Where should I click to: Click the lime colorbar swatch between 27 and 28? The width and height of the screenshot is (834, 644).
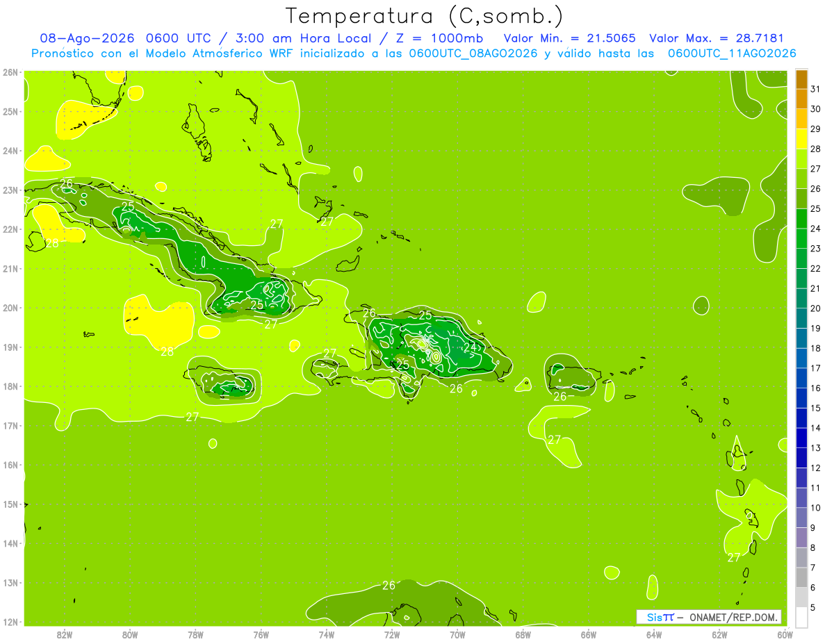point(801,159)
